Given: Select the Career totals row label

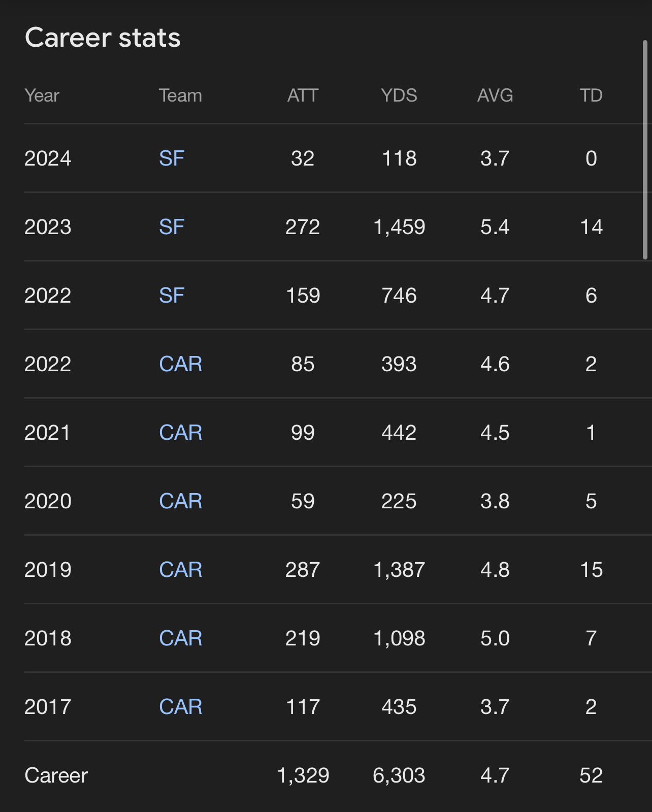Looking at the screenshot, I should pyautogui.click(x=56, y=775).
